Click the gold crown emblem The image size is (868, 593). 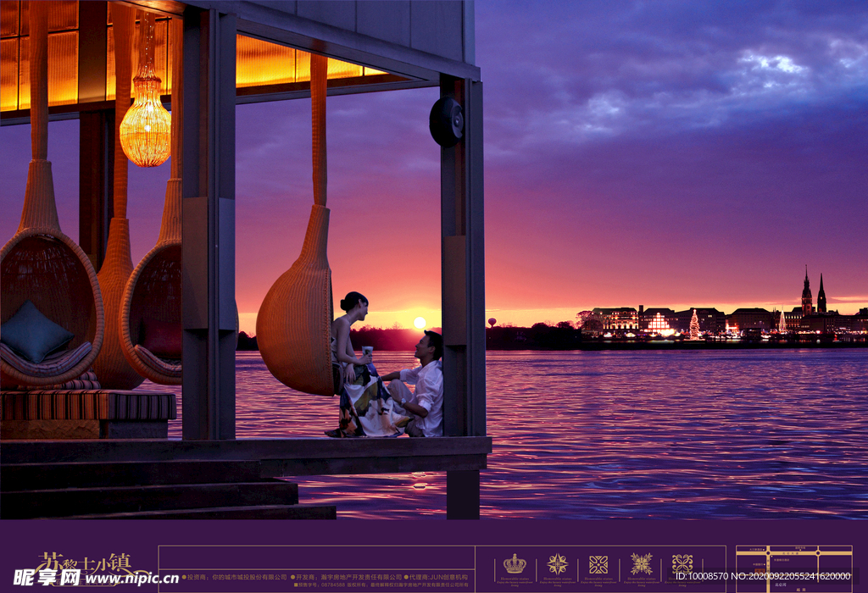[515, 563]
